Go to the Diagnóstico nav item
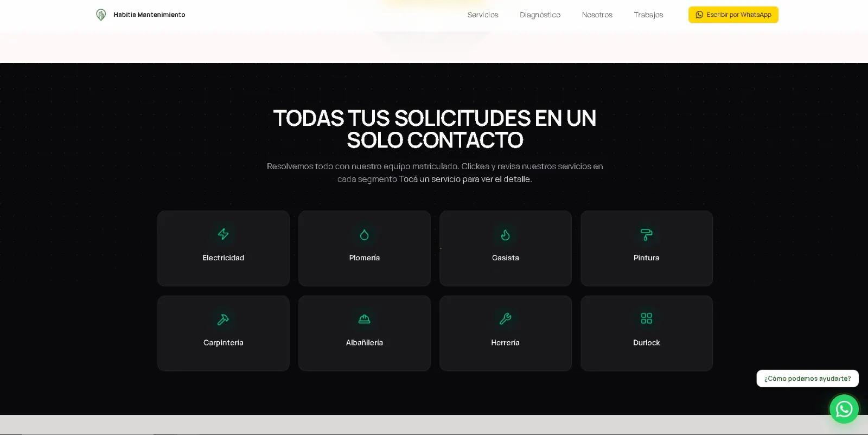This screenshot has width=868, height=435. [540, 15]
